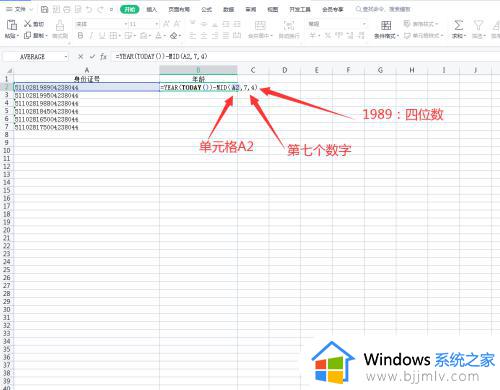This screenshot has width=500, height=390.
Task: Click cell B2 containing the YEAR formula
Action: pyautogui.click(x=198, y=87)
